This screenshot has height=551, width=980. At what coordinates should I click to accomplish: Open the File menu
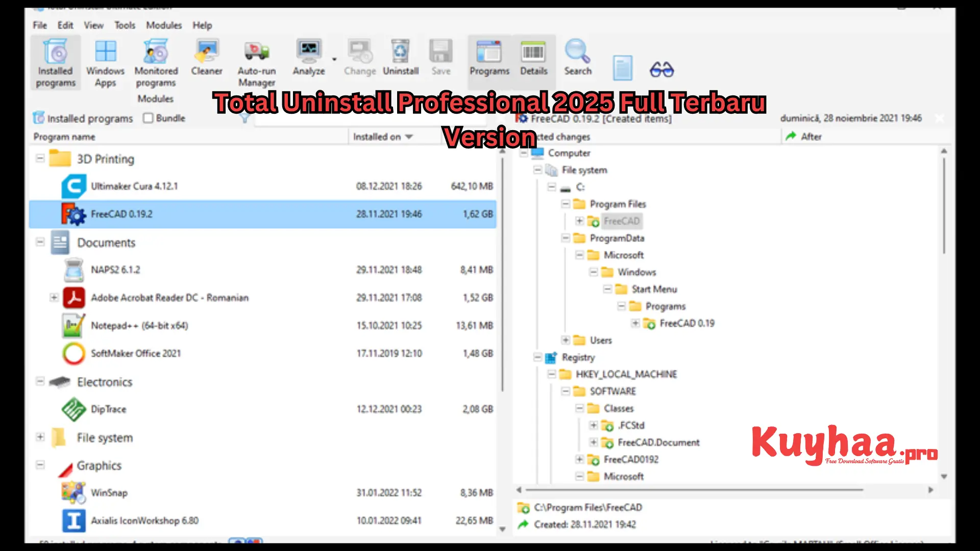[x=39, y=25]
